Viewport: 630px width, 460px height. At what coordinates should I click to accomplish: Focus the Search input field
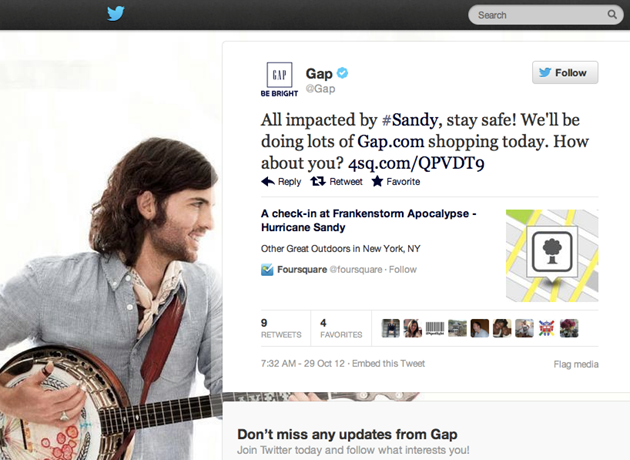tap(546, 15)
